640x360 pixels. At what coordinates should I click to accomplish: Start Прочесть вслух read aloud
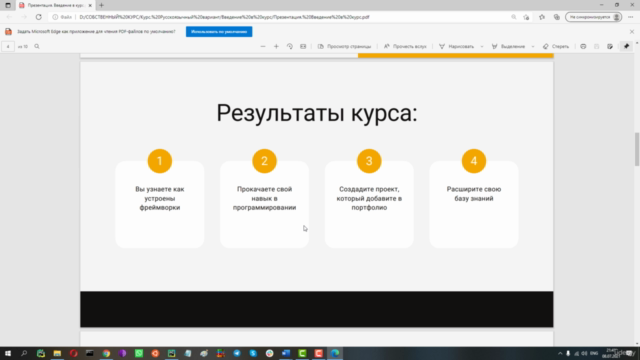[x=405, y=47]
